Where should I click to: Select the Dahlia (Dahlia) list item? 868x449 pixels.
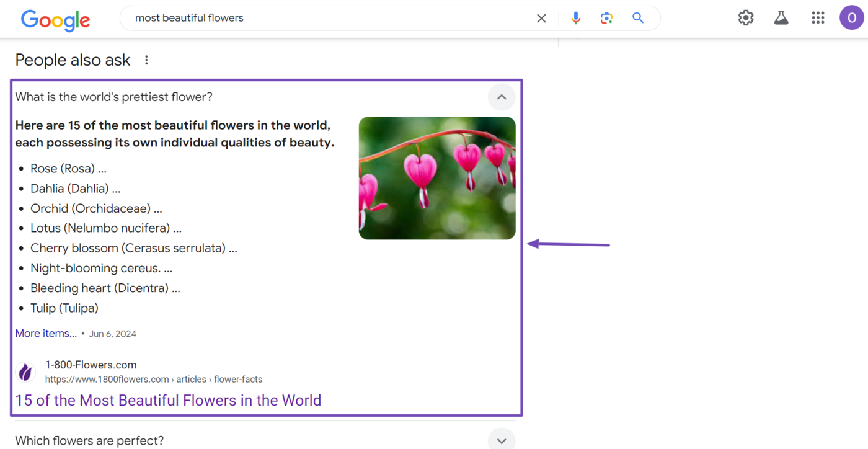[75, 189]
